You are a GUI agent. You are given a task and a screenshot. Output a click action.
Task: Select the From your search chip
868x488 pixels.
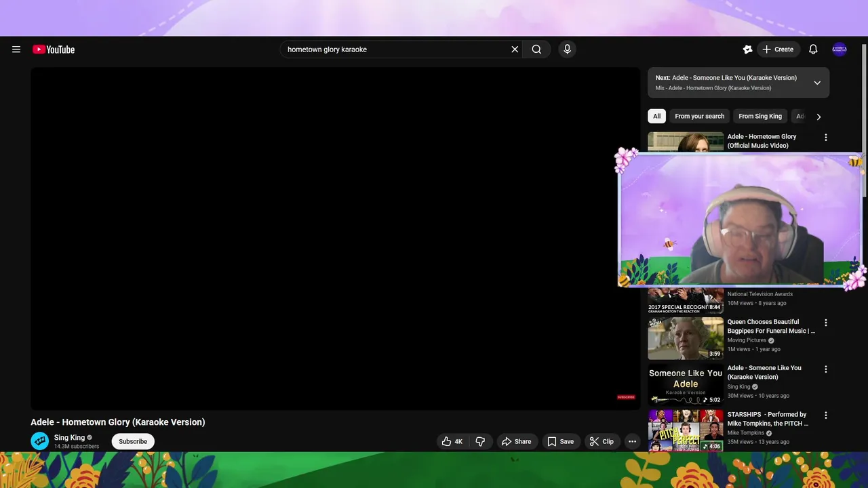[699, 116]
